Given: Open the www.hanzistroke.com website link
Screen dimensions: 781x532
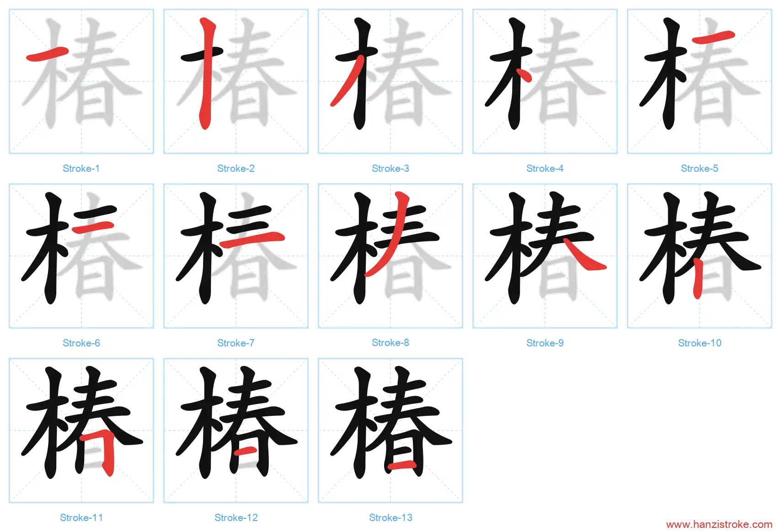Looking at the screenshot, I should [719, 525].
